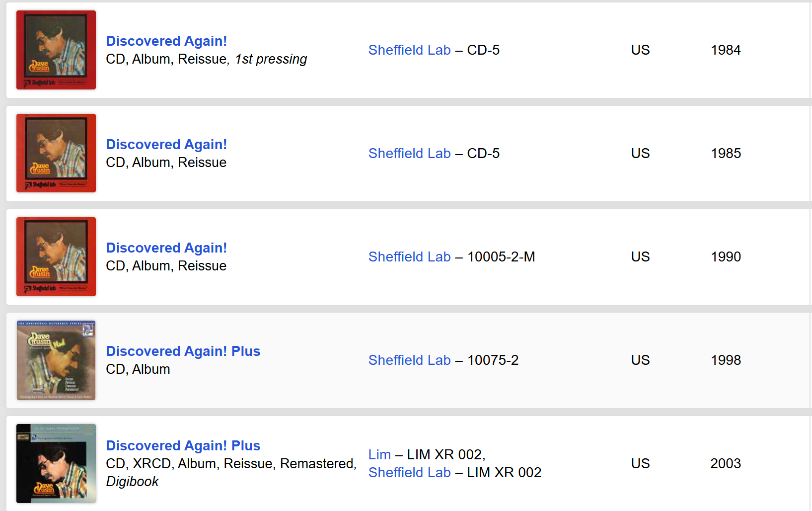The image size is (812, 511).
Task: Select the 1984 release year cell
Action: [726, 50]
